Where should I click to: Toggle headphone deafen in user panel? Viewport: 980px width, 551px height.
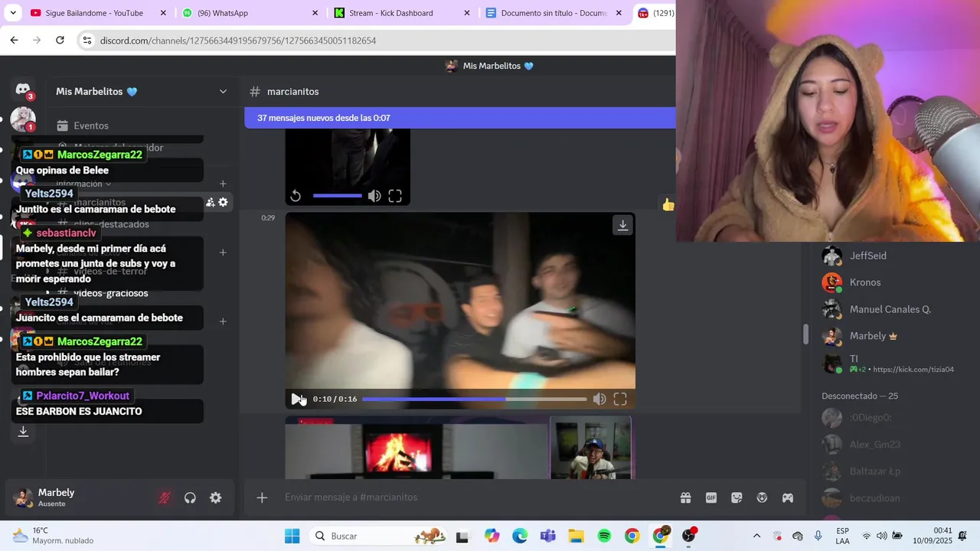(190, 497)
